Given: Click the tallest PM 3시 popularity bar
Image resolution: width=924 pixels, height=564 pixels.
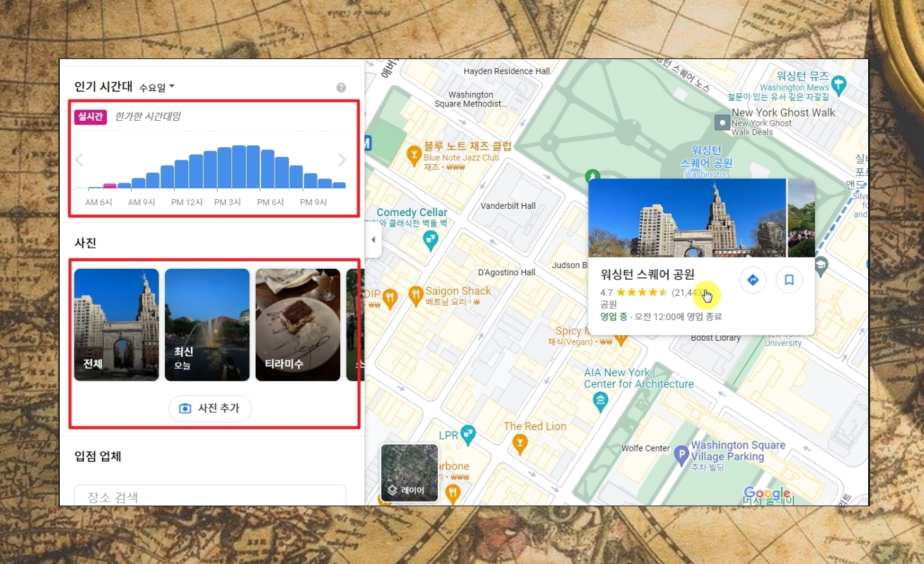Looking at the screenshot, I should pyautogui.click(x=239, y=167).
